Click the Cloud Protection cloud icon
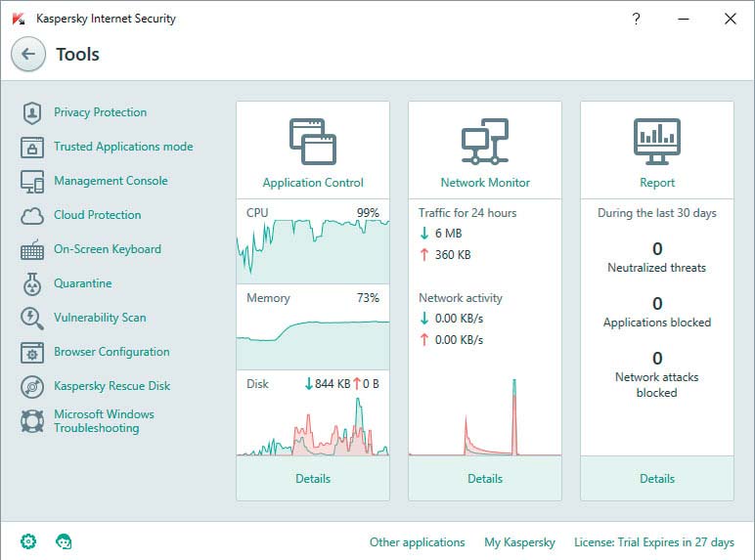755x560 pixels. pos(31,216)
